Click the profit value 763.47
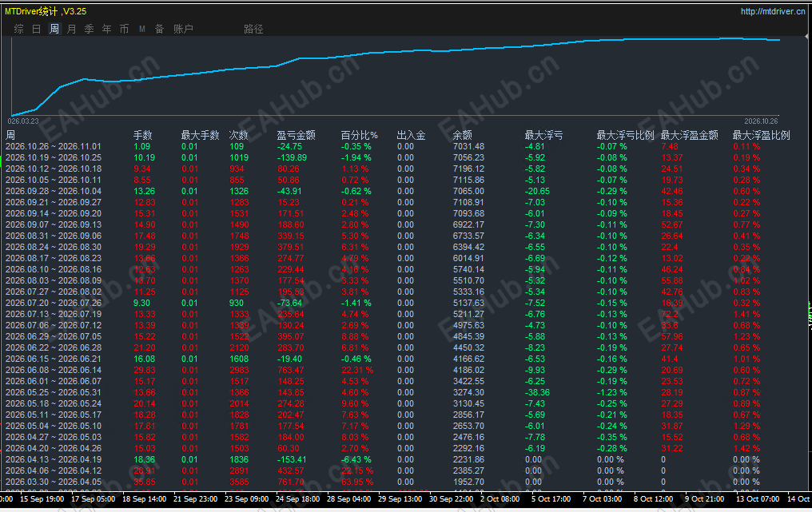The width and height of the screenshot is (812, 512). [x=291, y=370]
